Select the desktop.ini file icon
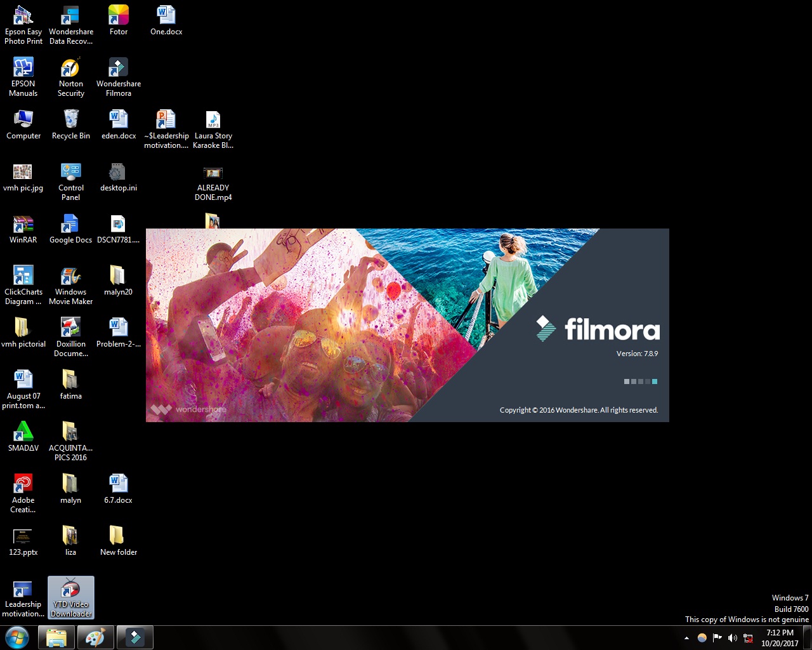This screenshot has height=650, width=812. click(119, 176)
